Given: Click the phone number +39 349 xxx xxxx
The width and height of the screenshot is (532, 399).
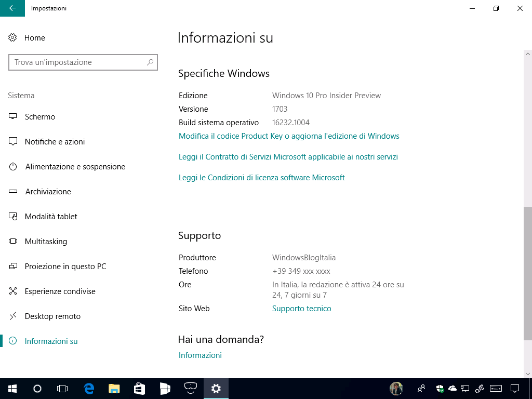Looking at the screenshot, I should pos(301,271).
